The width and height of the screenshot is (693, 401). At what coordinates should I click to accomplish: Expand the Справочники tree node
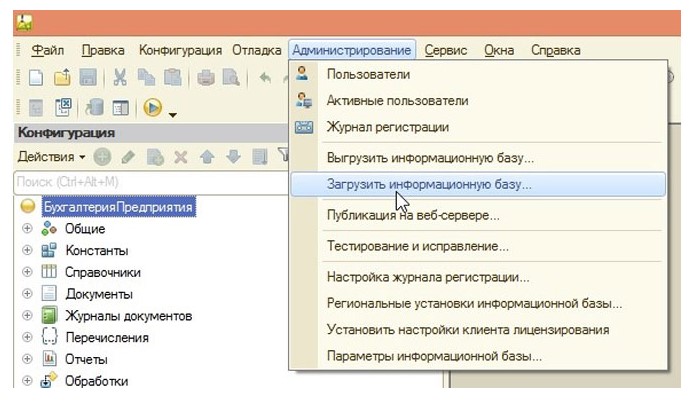pos(27,271)
